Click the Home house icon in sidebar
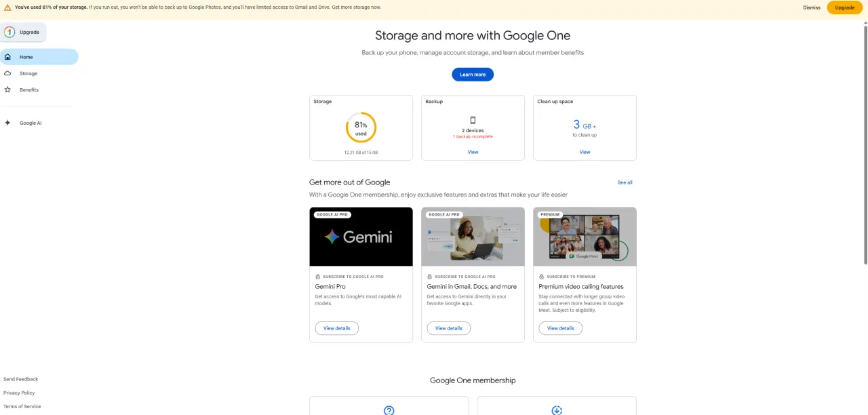This screenshot has height=415, width=868. (x=7, y=57)
